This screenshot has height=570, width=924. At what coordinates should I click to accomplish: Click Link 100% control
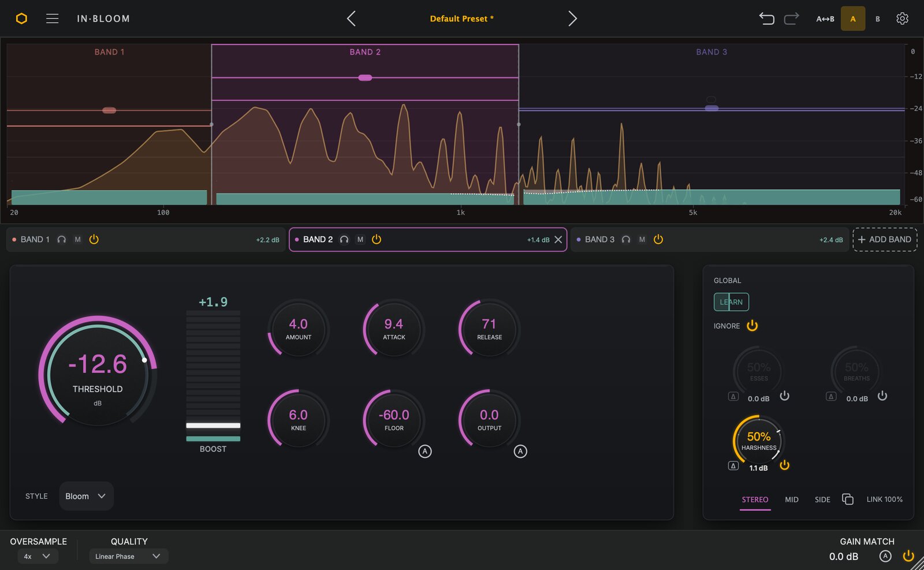pyautogui.click(x=884, y=500)
